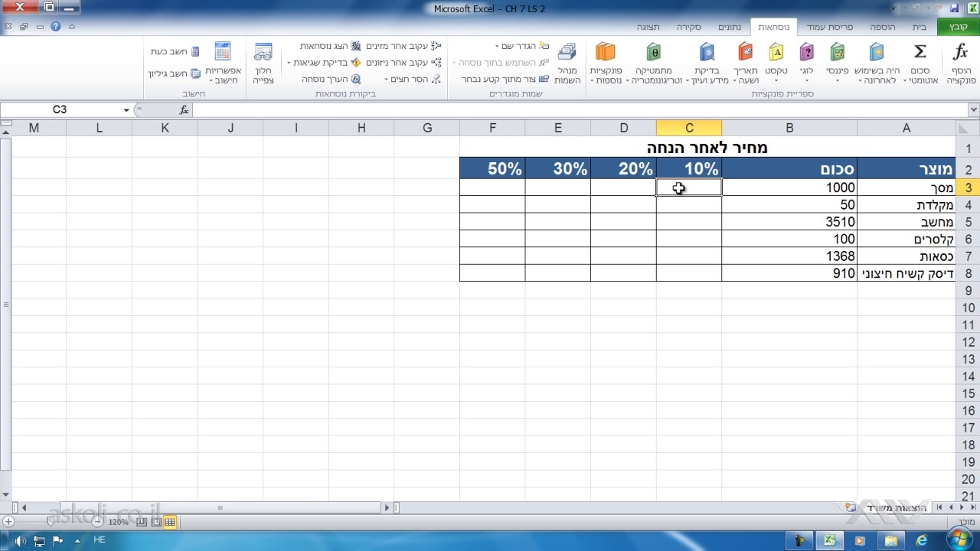Click the Excel icon in the taskbar

pyautogui.click(x=828, y=541)
